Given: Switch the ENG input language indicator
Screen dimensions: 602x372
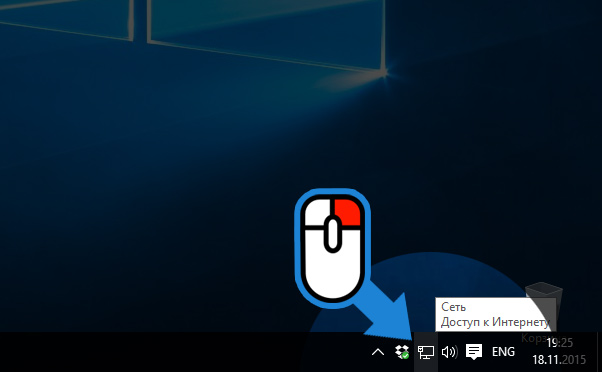Looking at the screenshot, I should 503,352.
